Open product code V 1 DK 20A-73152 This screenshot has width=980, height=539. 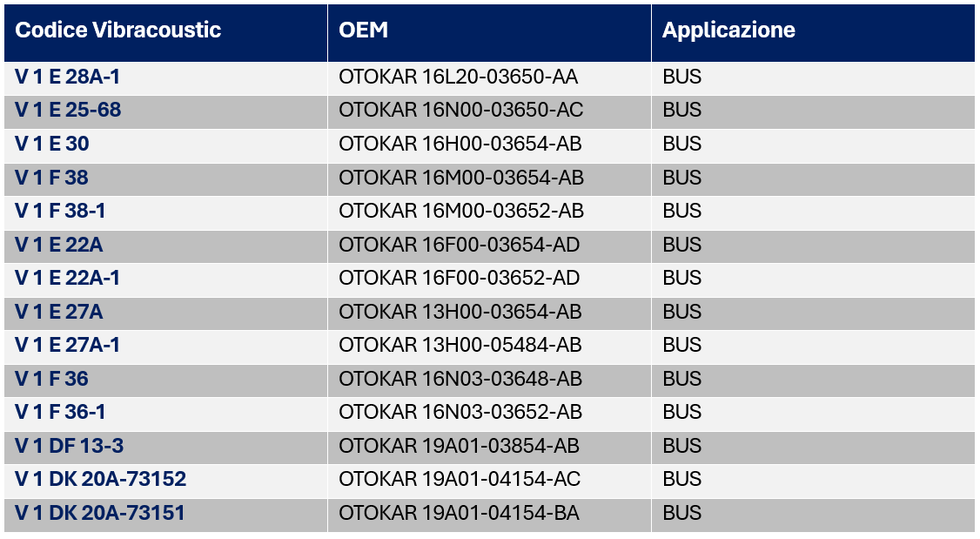tap(101, 479)
